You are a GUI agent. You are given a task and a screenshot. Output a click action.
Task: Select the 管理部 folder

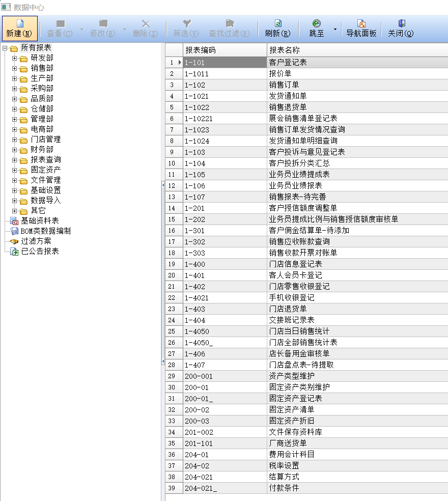(42, 119)
